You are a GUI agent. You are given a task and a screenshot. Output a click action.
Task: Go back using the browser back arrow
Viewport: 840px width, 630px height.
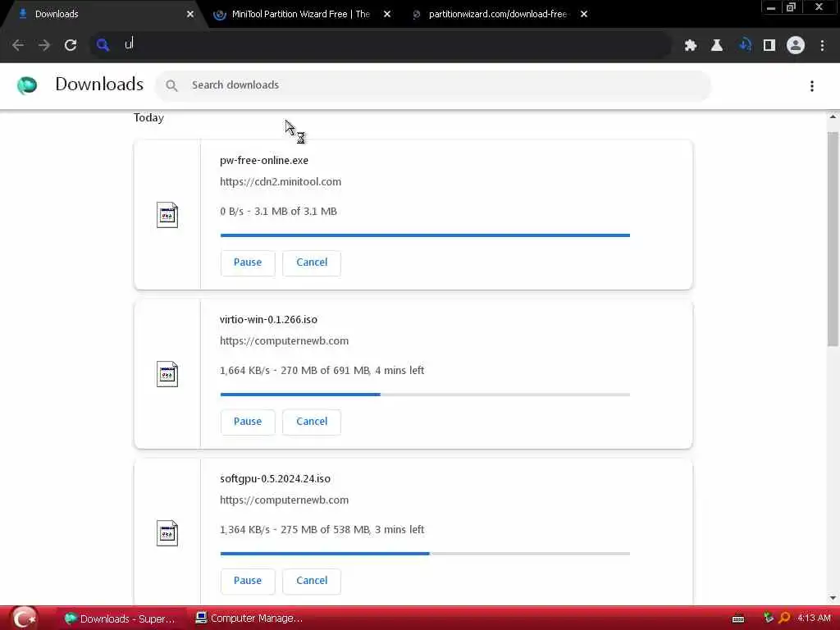[18, 46]
